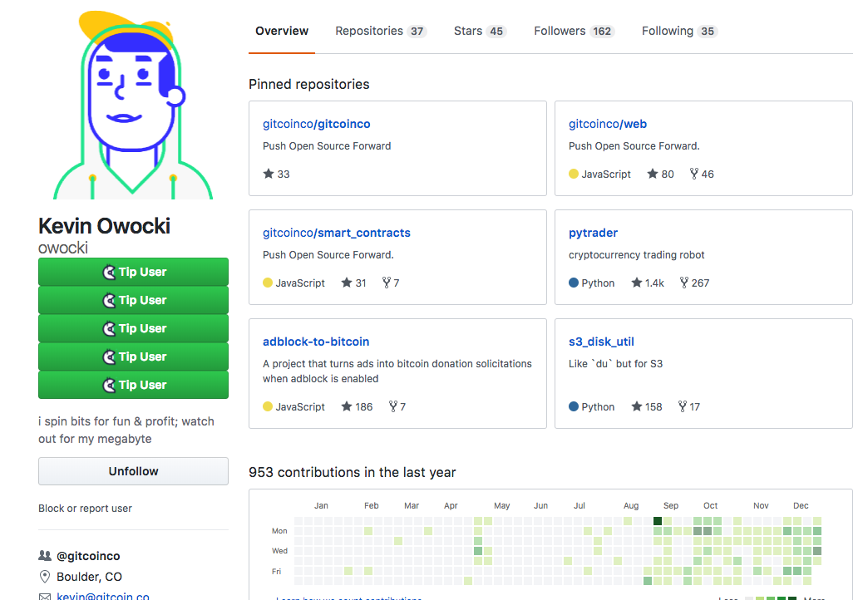
Task: Click the "cryptocurrency trading robot" description
Action: pos(637,254)
